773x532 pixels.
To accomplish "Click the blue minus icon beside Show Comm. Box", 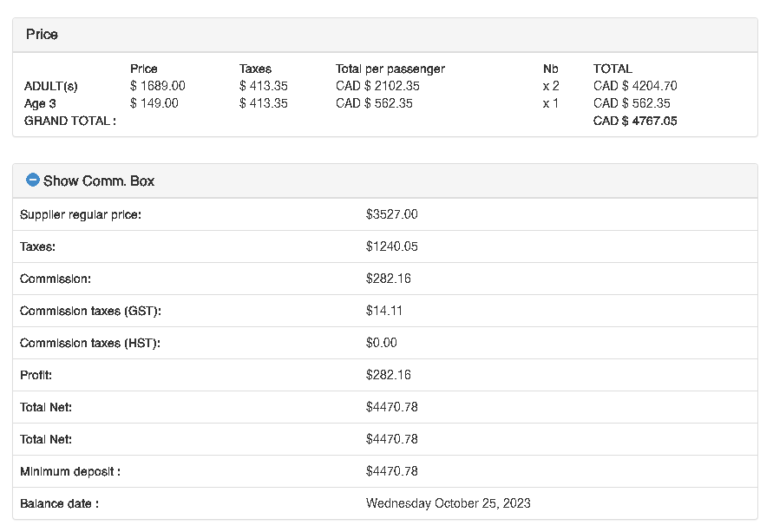I will [33, 181].
